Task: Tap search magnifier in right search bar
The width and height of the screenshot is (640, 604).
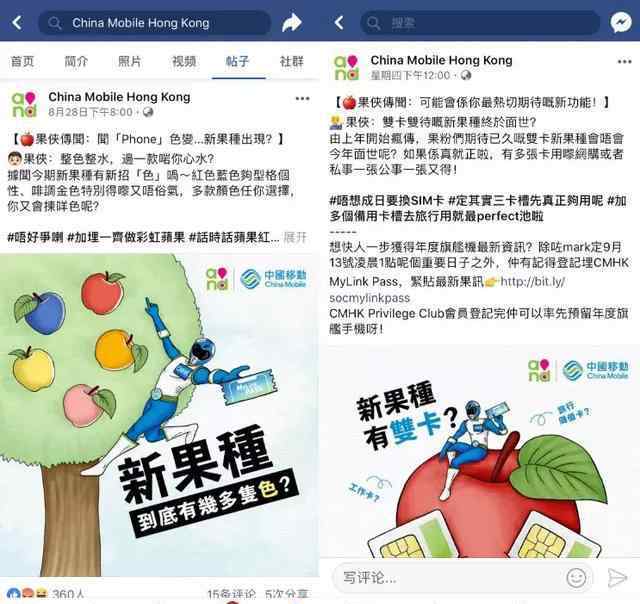Action: pos(373,23)
